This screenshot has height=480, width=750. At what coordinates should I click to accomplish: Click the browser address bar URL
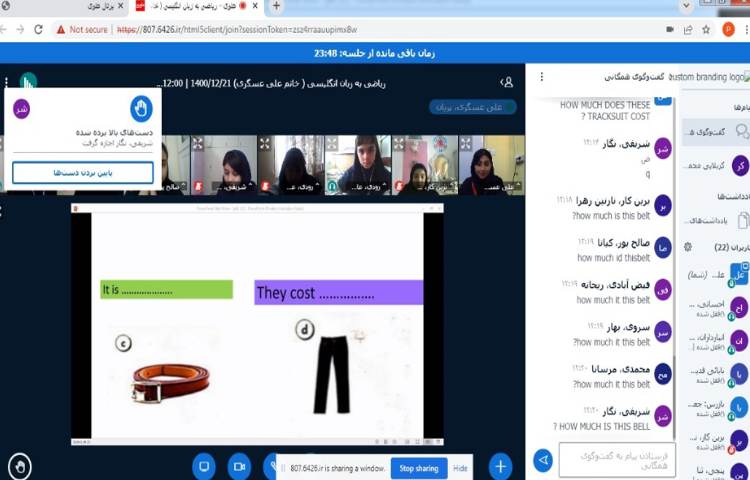pyautogui.click(x=237, y=30)
